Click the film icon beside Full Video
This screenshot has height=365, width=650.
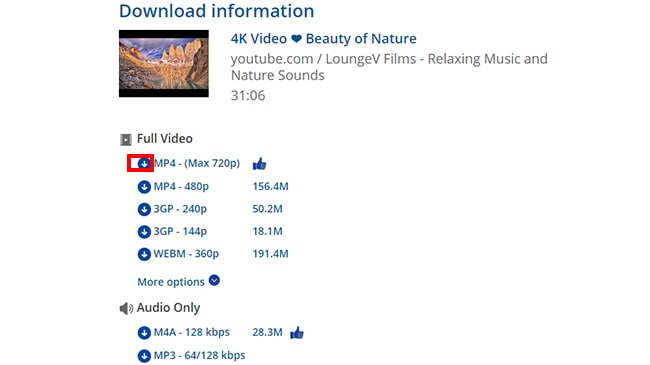tap(126, 139)
